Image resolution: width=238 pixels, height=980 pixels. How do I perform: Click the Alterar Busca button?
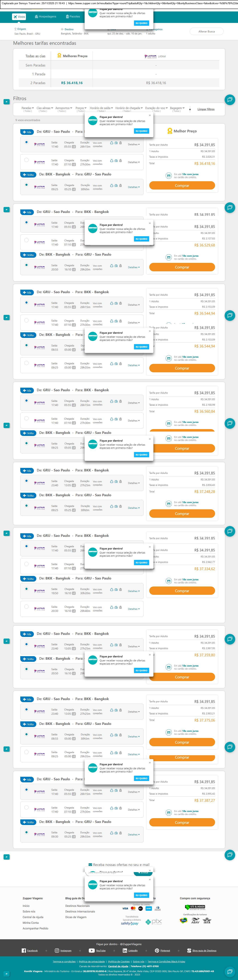[206, 32]
